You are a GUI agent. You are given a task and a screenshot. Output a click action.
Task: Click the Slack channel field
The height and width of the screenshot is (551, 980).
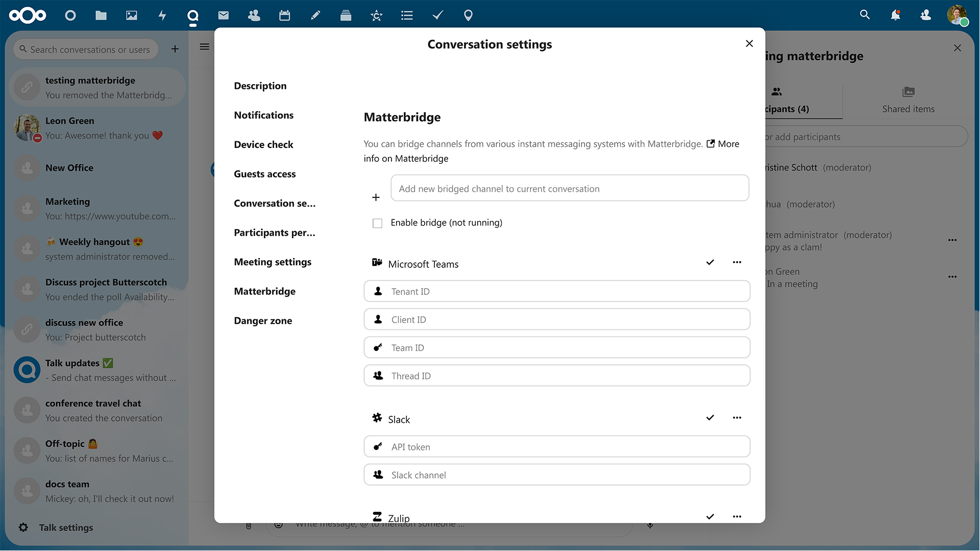point(557,475)
